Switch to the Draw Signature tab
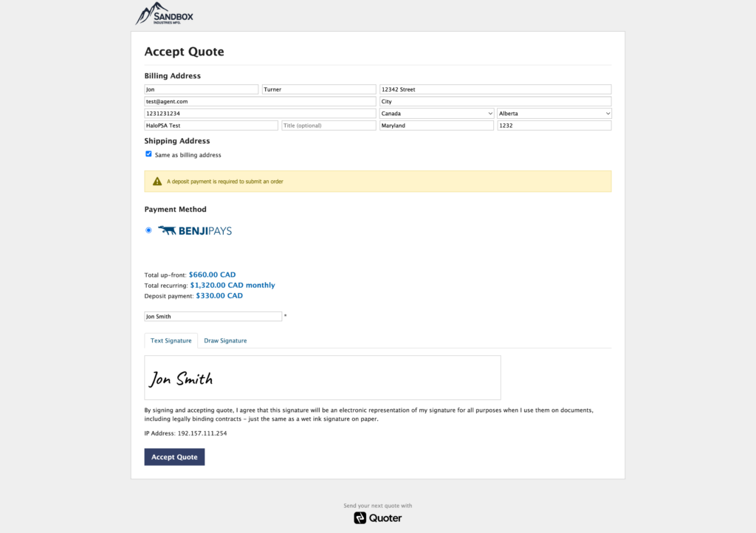This screenshot has height=533, width=756. (225, 341)
